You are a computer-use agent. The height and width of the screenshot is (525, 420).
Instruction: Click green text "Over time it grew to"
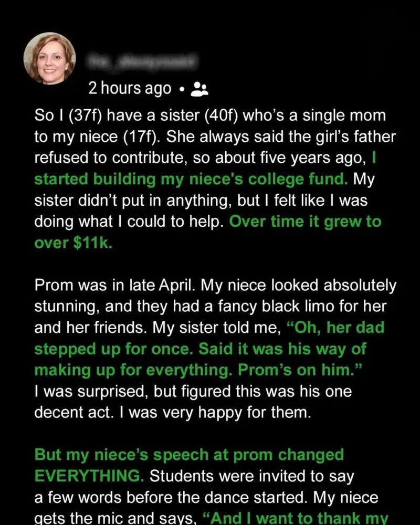[x=306, y=221]
